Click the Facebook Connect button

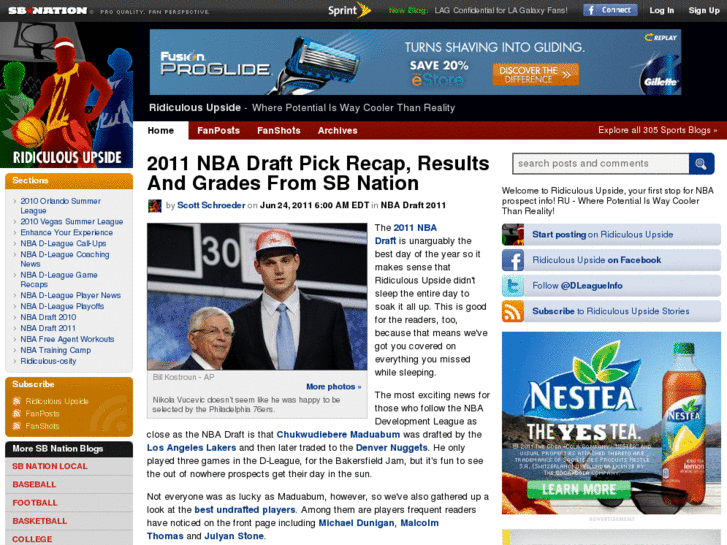610,10
